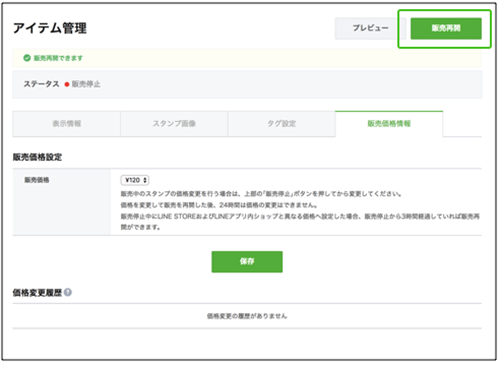Click the 価格変更の履歴がありません message

(x=247, y=316)
